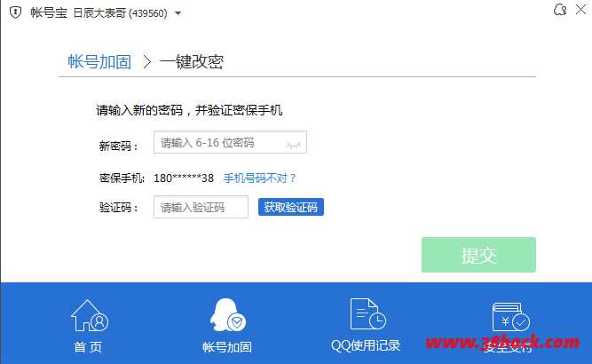This screenshot has width=592, height=364.
Task: Click the 帐号宝 shield logo icon
Action: (x=15, y=12)
